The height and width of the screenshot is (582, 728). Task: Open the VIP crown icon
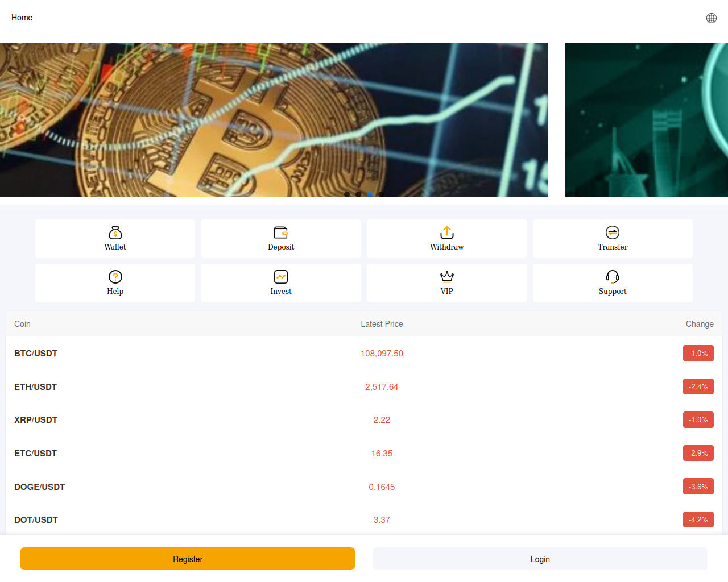point(447,277)
